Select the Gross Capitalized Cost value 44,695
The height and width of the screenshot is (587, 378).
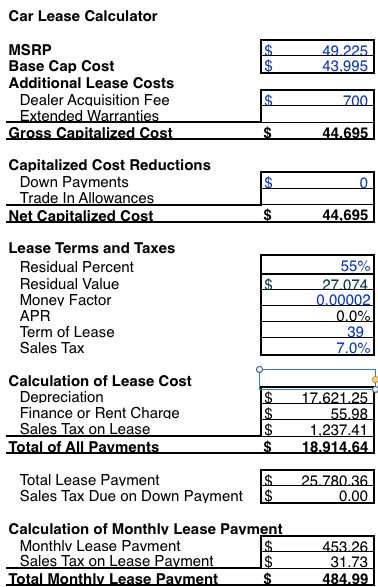coord(317,131)
